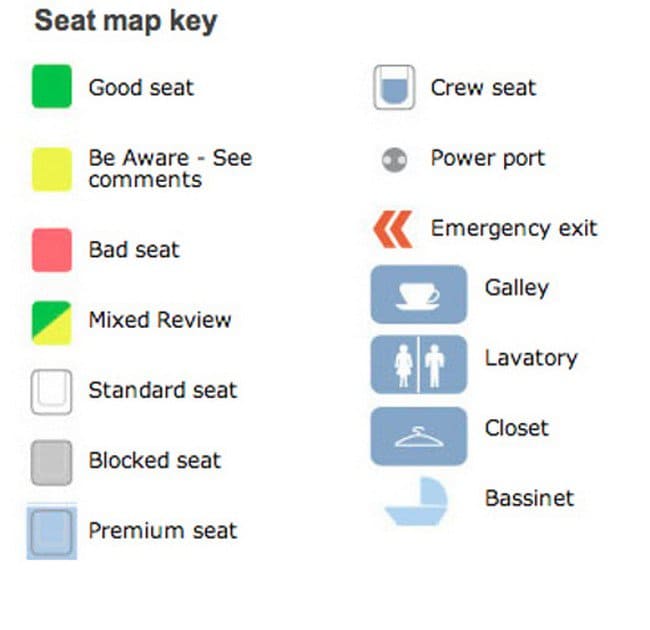Screen dimensions: 650x630
Task: Click the gray Blocked seat icon
Action: point(51,462)
